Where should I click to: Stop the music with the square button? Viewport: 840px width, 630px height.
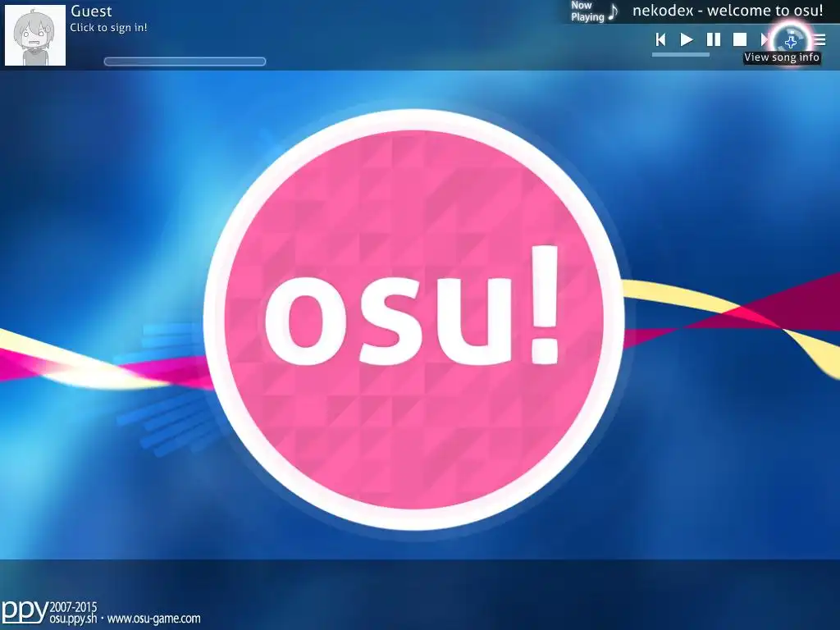[740, 39]
